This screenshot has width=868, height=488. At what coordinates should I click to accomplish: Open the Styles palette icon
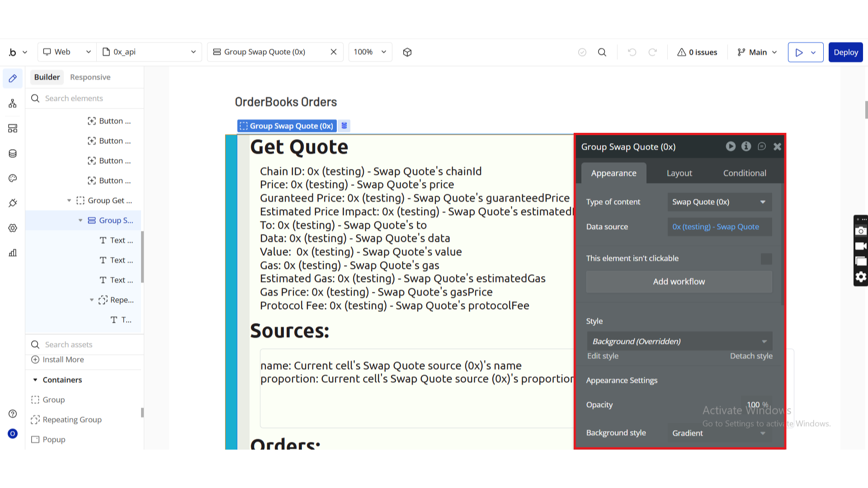pyautogui.click(x=13, y=178)
